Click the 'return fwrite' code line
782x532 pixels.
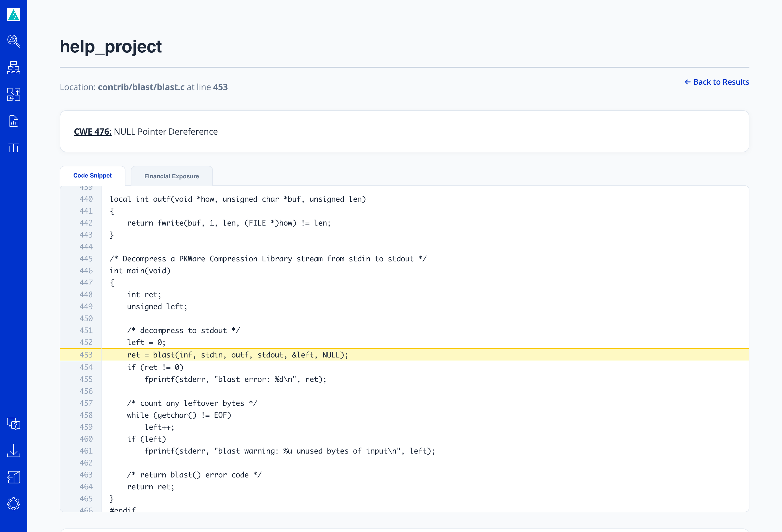click(229, 223)
